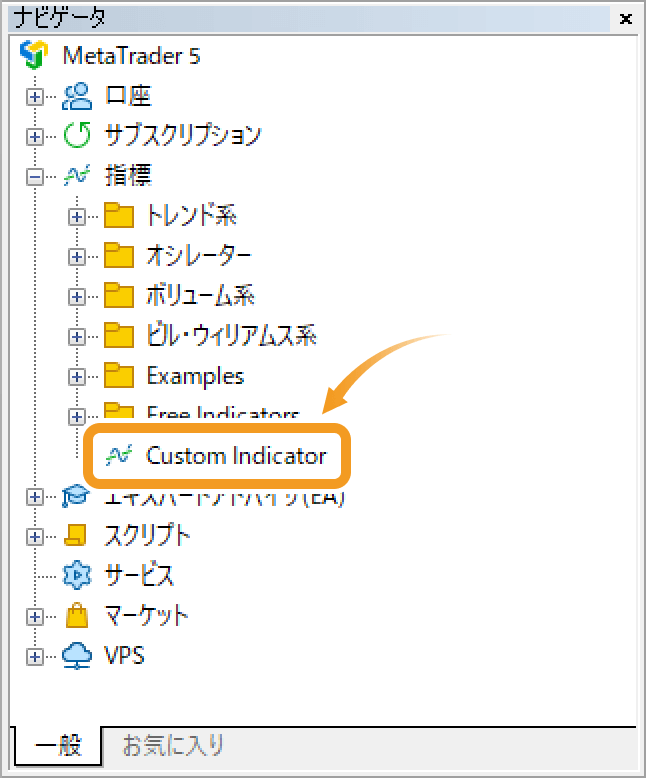The height and width of the screenshot is (778, 646).
Task: Click the ナビゲータ panel title
Action: click(60, 18)
